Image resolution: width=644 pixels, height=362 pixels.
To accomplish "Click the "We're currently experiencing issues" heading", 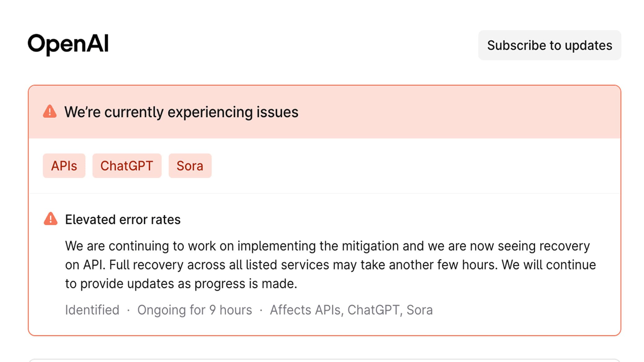I will (x=181, y=112).
